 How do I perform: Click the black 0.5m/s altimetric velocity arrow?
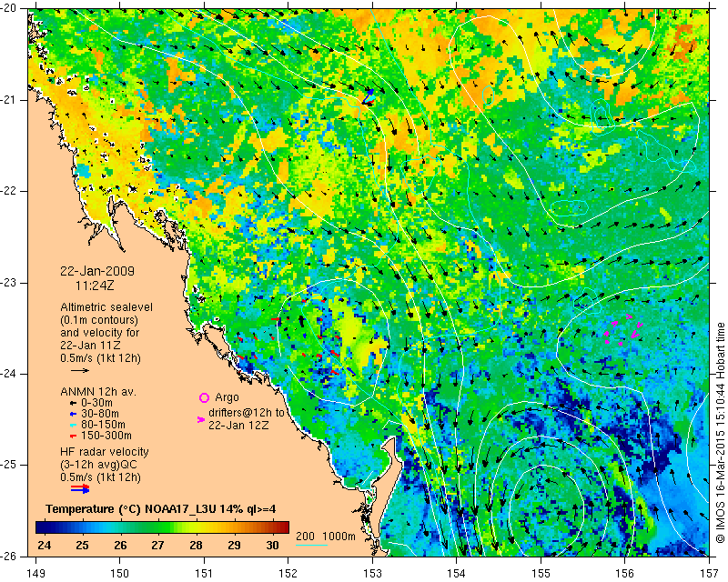click(80, 370)
